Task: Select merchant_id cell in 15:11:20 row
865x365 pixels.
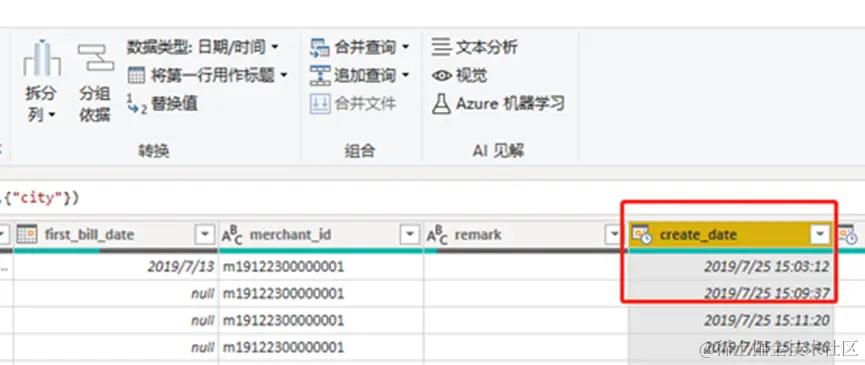Action: 321,320
